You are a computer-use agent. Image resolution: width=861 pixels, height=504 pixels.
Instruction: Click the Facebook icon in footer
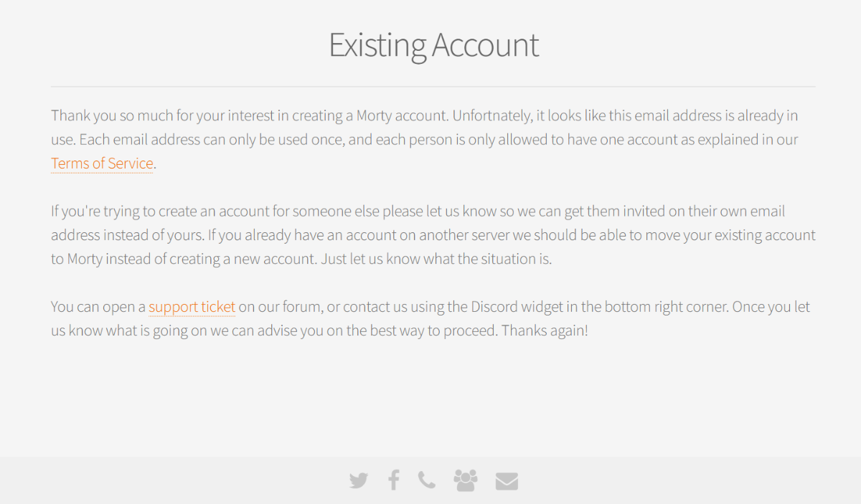click(393, 480)
